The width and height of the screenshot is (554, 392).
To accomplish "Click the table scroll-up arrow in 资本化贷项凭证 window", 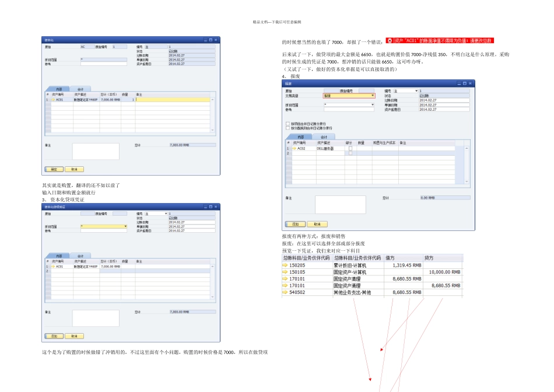I will tap(212, 267).
